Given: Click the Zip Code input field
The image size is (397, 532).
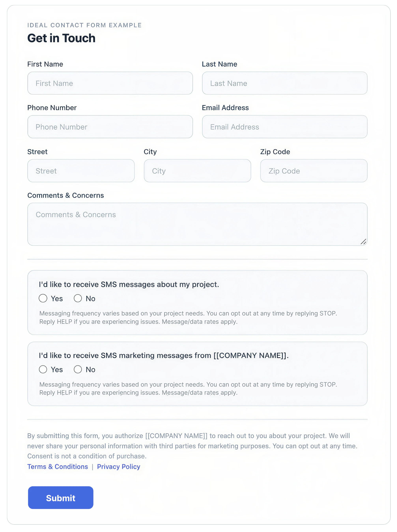Looking at the screenshot, I should tap(313, 171).
